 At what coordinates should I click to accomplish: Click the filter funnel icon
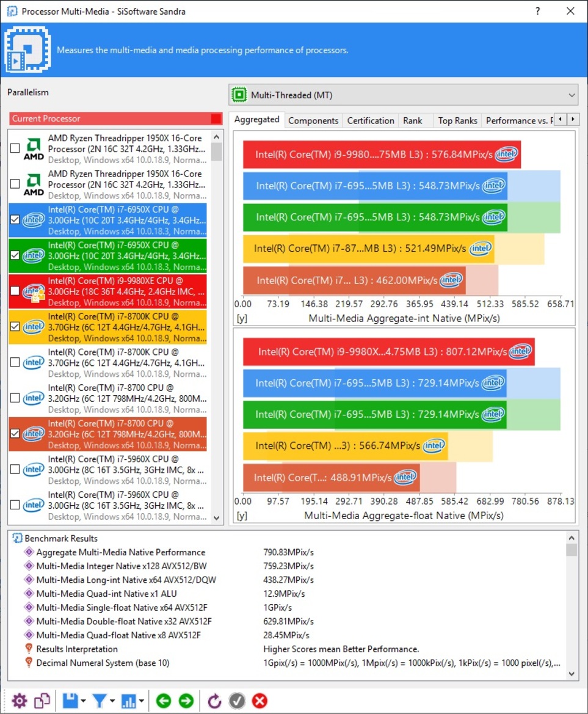coord(99,701)
